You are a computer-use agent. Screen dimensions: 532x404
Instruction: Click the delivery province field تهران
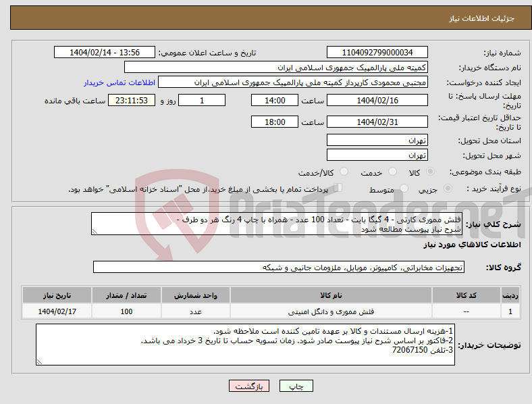point(377,140)
